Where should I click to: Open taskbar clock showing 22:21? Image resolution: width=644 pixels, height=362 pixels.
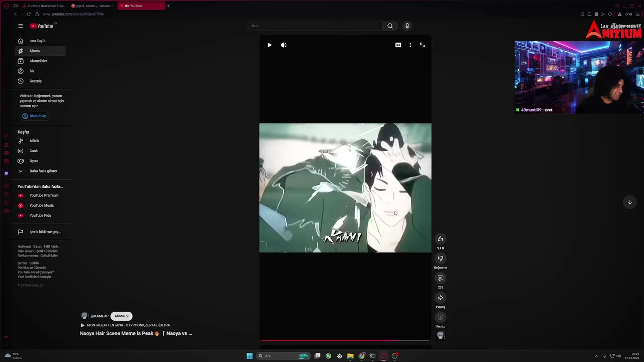(x=631, y=356)
